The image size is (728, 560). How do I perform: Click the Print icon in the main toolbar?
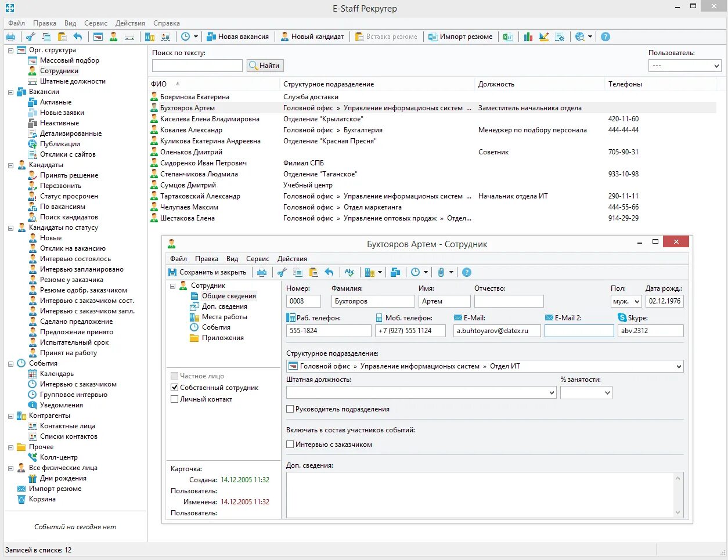pos(10,37)
